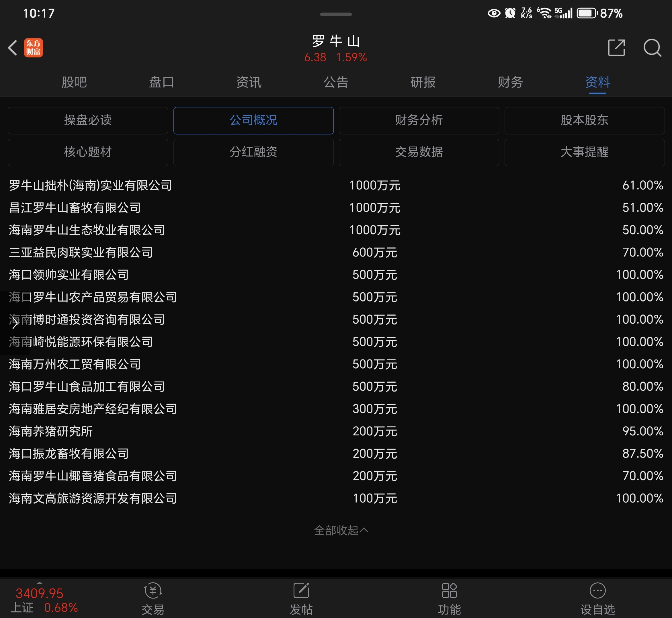672x618 pixels.
Task: Tap the 600万元 capital value
Action: (375, 253)
